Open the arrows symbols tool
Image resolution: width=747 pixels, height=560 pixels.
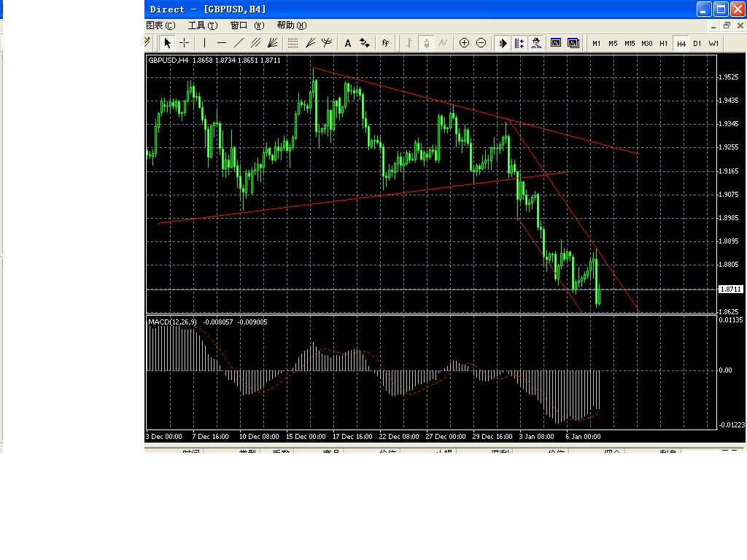tap(365, 43)
